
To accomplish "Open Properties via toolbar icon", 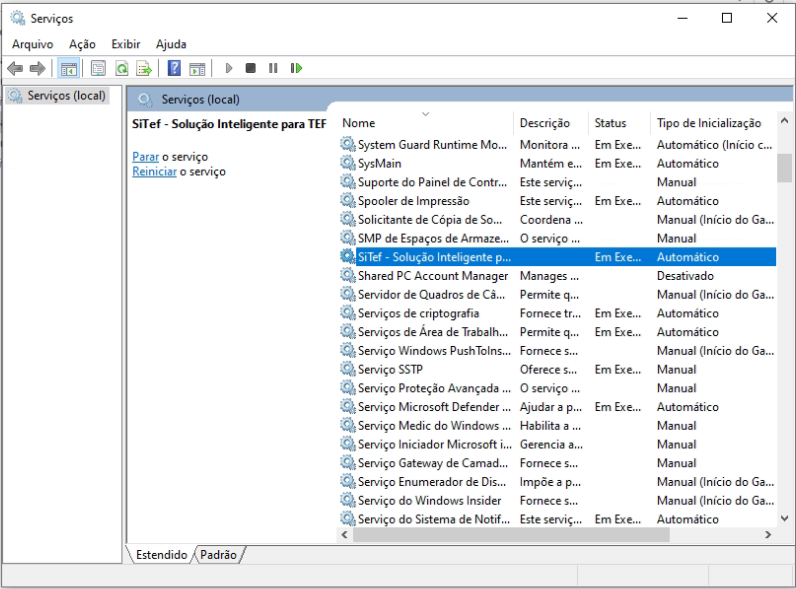I will click(98, 68).
